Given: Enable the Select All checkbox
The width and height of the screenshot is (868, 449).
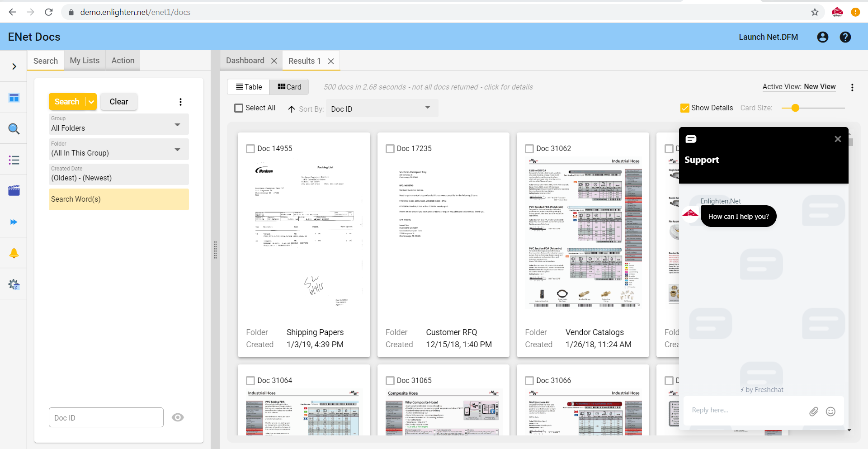Looking at the screenshot, I should point(239,108).
